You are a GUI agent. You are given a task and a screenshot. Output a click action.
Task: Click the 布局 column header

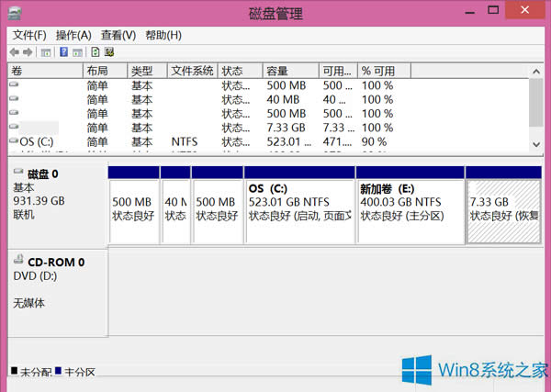103,71
